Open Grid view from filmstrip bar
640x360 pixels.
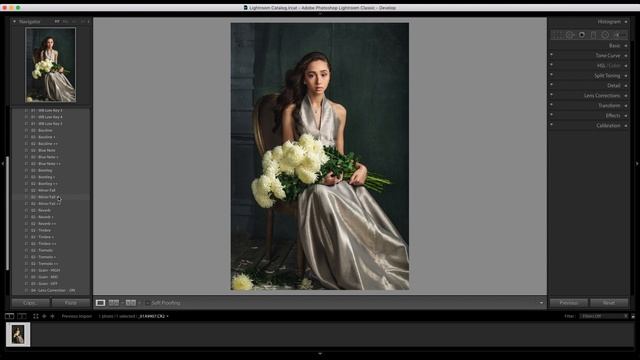click(36, 316)
